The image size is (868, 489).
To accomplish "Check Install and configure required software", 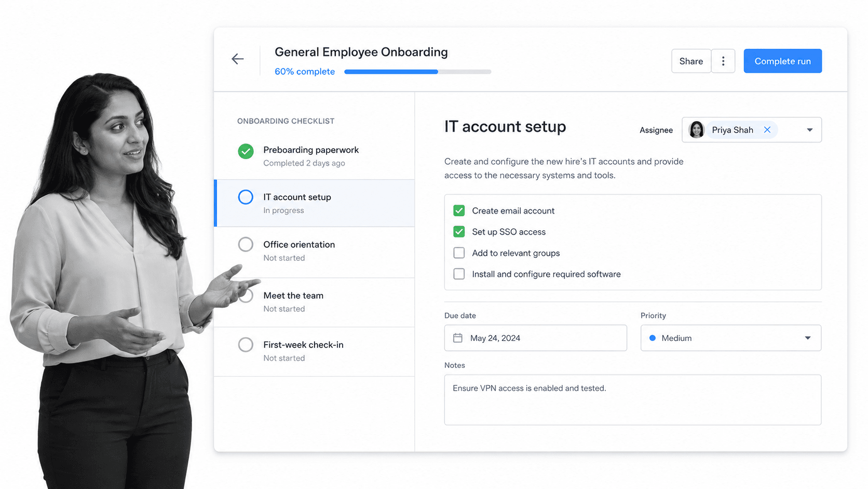I will (459, 274).
